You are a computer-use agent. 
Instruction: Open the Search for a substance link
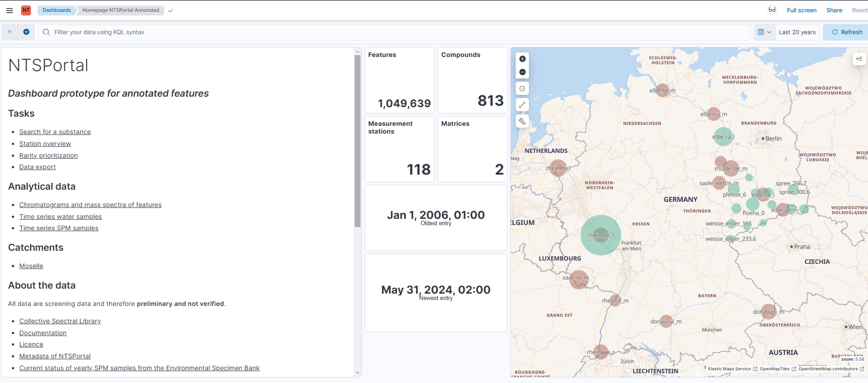[x=55, y=132]
